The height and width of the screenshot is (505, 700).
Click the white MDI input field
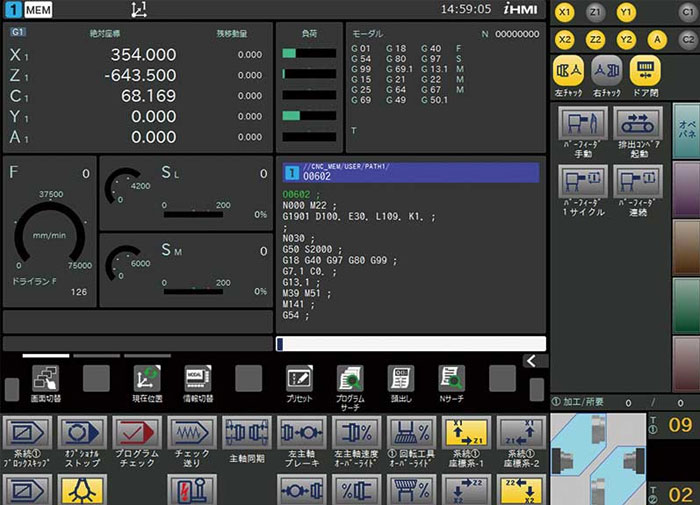tap(411, 344)
